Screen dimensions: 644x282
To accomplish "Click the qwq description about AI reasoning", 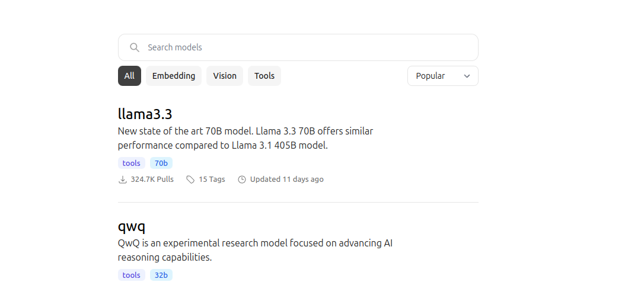I will click(255, 250).
